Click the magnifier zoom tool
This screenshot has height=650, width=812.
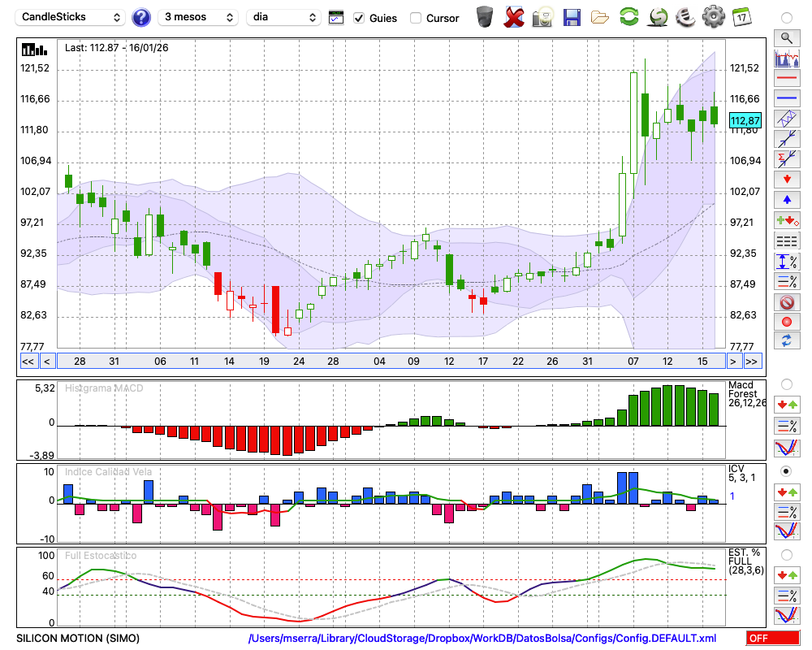[786, 37]
